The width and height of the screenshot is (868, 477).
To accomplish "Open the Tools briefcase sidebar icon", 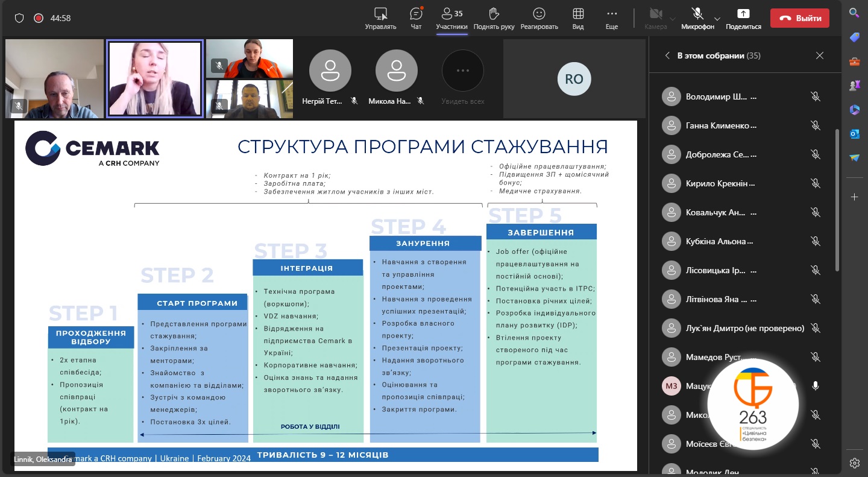I will 854,62.
